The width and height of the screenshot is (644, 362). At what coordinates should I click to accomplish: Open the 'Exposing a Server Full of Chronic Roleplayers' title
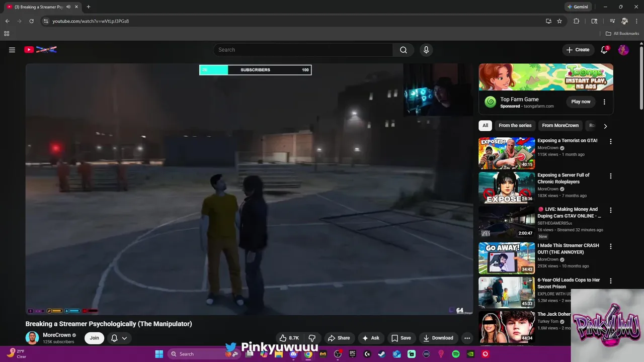coord(563,178)
